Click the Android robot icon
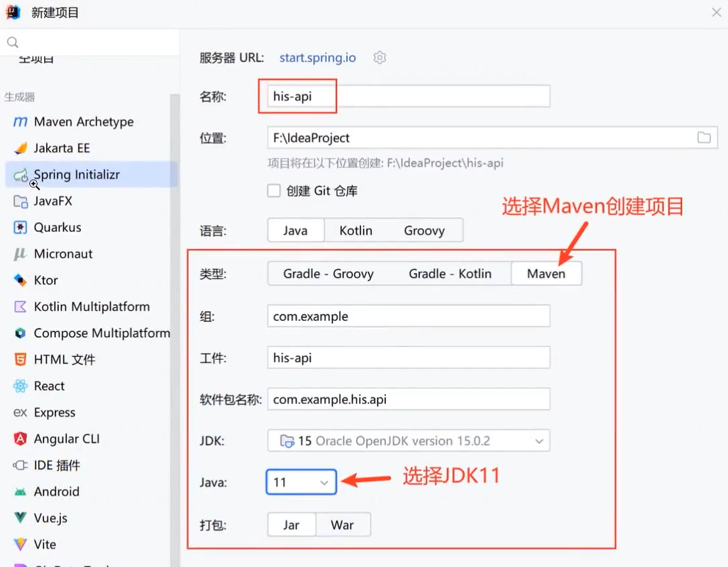The image size is (728, 567). click(x=20, y=492)
